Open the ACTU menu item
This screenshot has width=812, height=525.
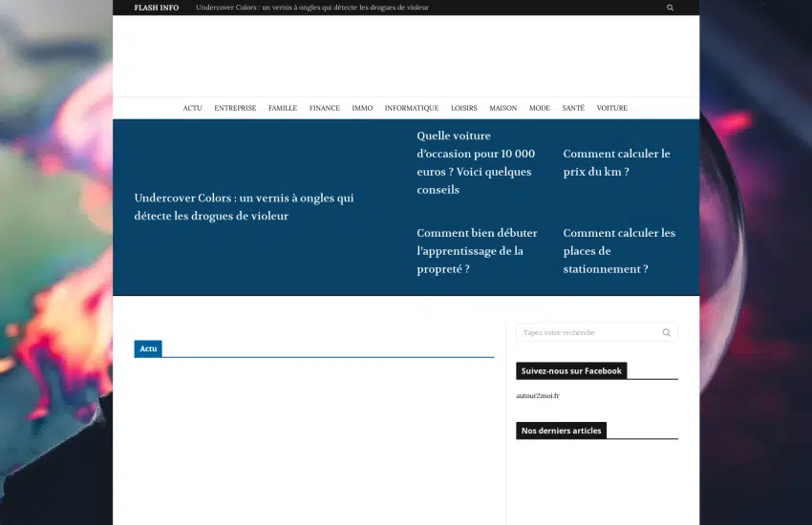tap(192, 109)
